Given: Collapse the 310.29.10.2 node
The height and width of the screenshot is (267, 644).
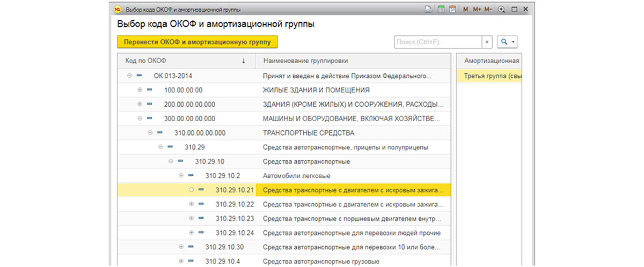Looking at the screenshot, I should click(181, 175).
